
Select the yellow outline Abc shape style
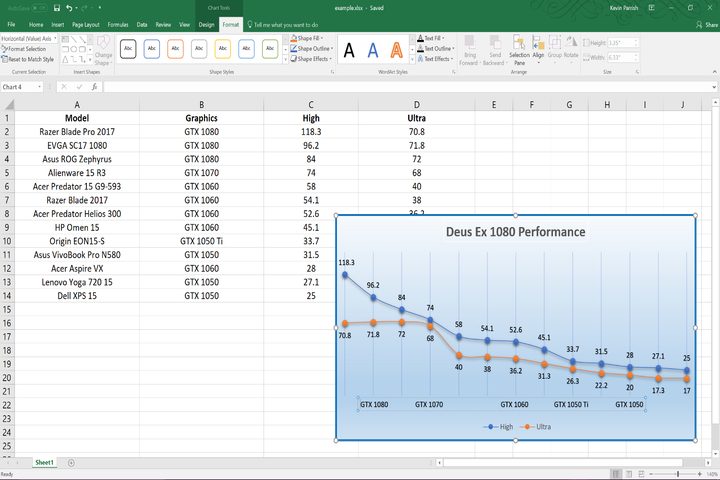(223, 49)
